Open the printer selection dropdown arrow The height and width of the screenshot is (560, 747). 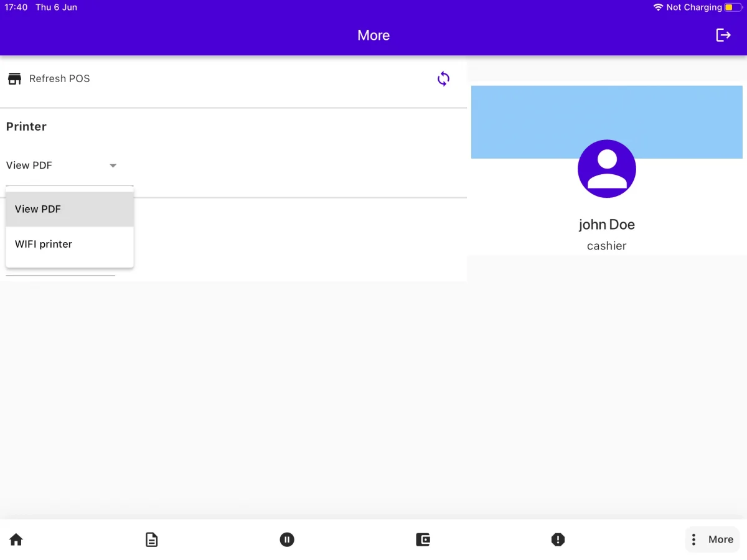coord(113,166)
